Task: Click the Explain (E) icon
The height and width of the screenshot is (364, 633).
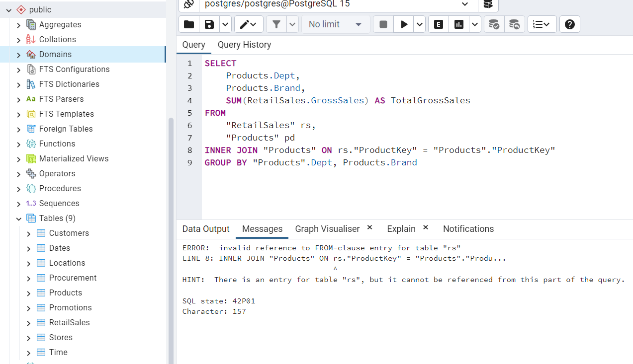Action: 439,24
